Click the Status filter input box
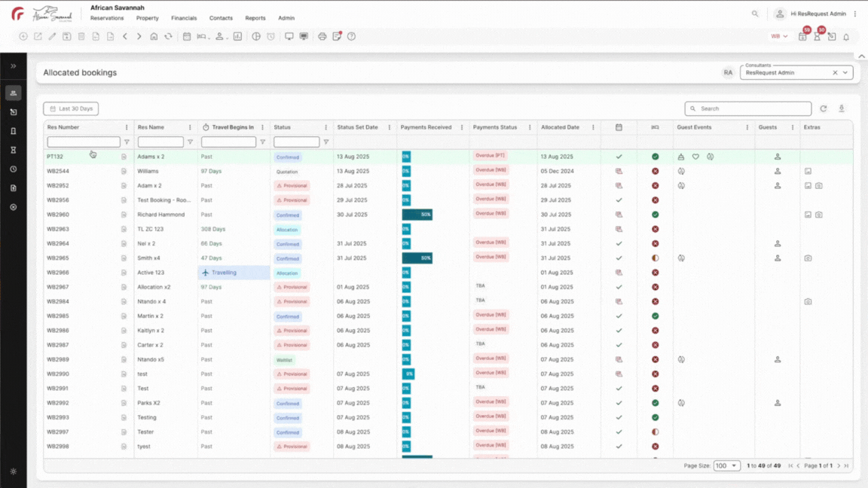 pos(297,142)
